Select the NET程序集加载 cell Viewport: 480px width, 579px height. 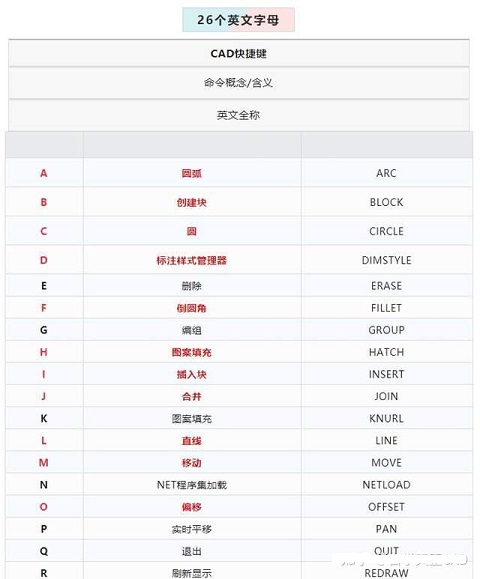(192, 484)
